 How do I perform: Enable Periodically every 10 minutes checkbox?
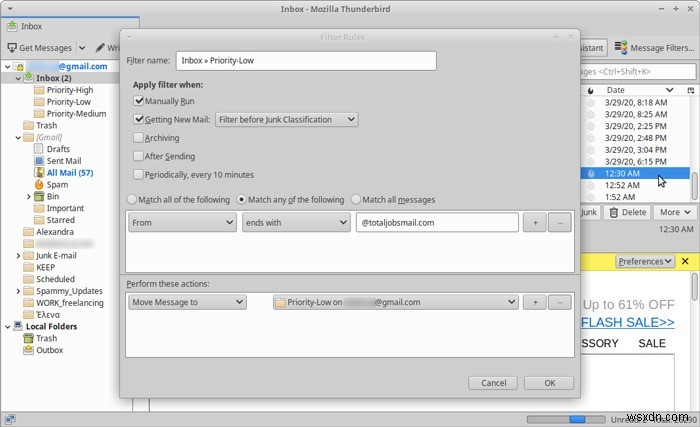[138, 174]
